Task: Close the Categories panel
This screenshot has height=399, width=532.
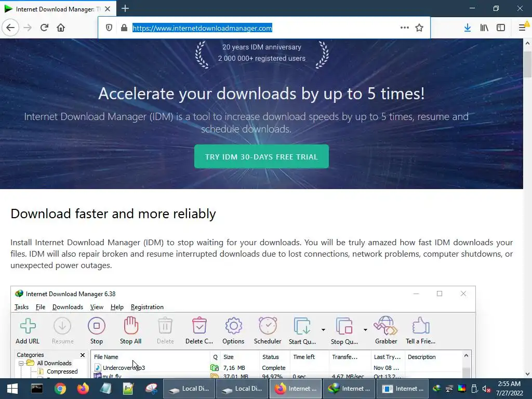Action: tap(83, 355)
